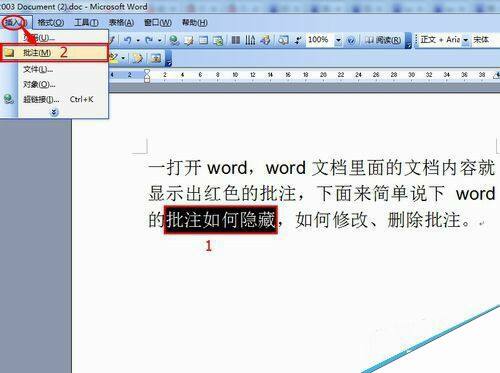Image resolution: width=500 pixels, height=373 pixels.
Task: Click the 100% zoom input box
Action: tap(319, 40)
